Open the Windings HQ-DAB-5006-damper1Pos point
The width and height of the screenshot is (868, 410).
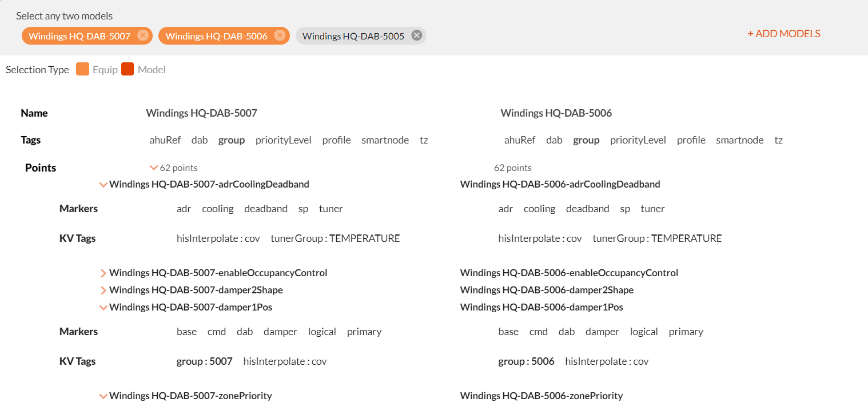[x=541, y=307]
